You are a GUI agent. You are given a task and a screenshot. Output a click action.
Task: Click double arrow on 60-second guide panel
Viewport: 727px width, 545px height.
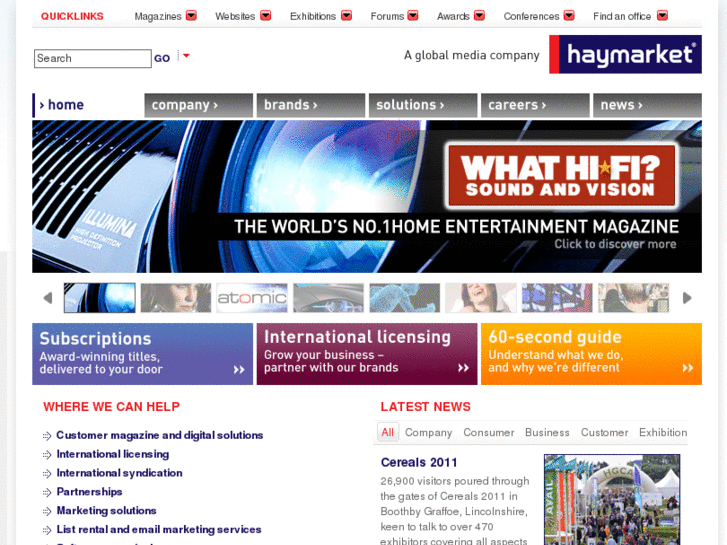[688, 368]
